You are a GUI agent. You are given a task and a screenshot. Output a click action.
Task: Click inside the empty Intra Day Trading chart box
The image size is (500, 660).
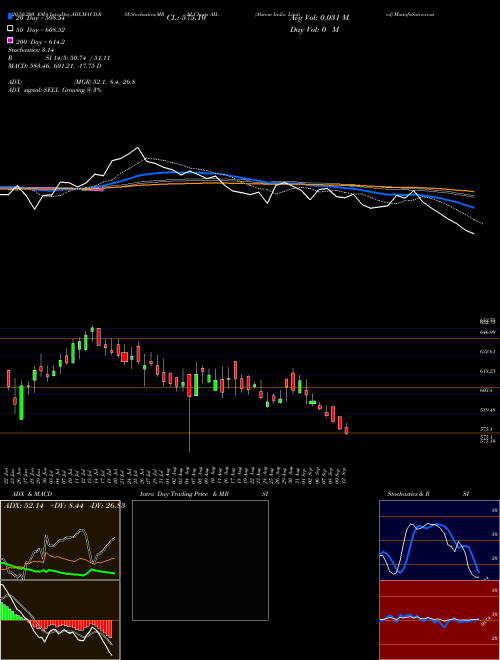(200, 560)
